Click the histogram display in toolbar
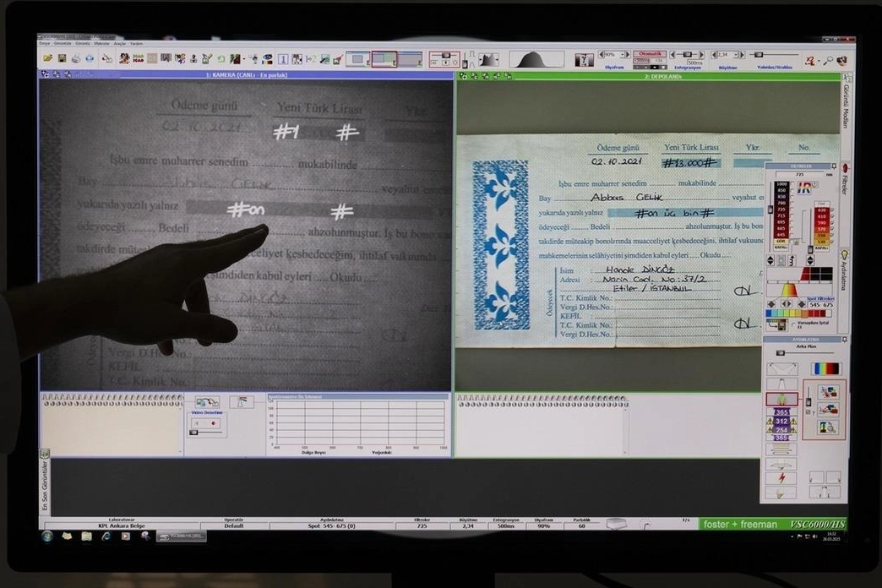The image size is (882, 588). [536, 59]
